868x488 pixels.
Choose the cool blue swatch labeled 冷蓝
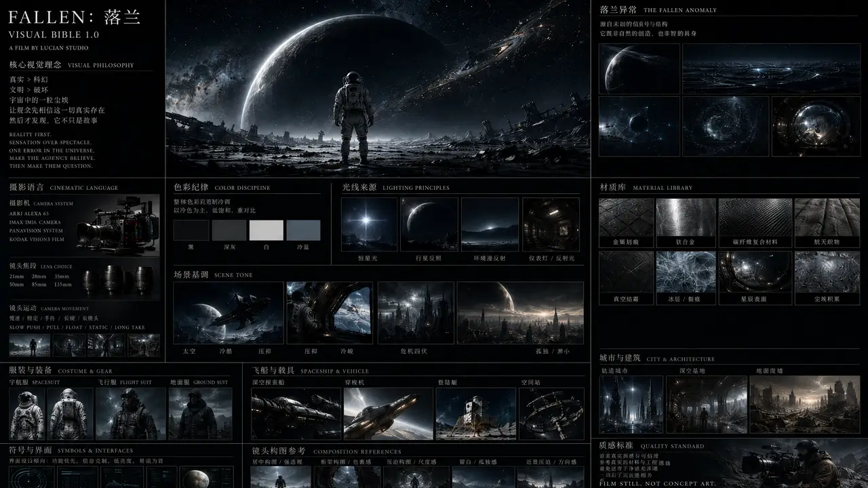click(303, 230)
